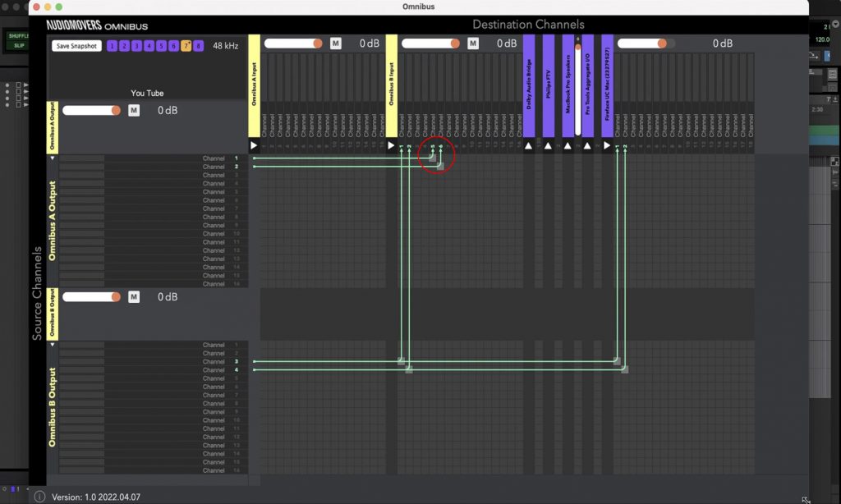Screen dimensions: 841x504
Task: Click the MacBook Pro Speakers purple header
Action: point(568,86)
